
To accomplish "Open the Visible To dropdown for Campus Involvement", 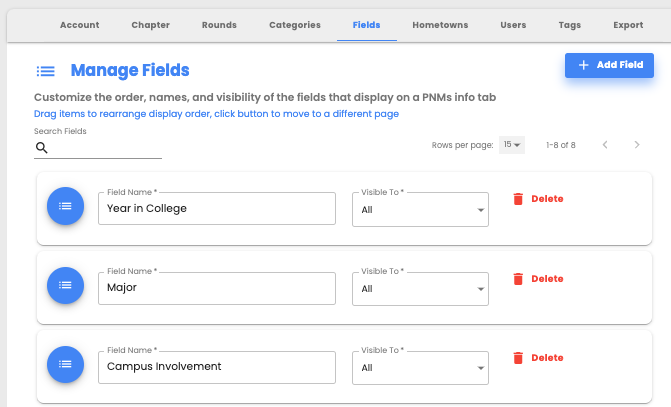I will coord(420,368).
